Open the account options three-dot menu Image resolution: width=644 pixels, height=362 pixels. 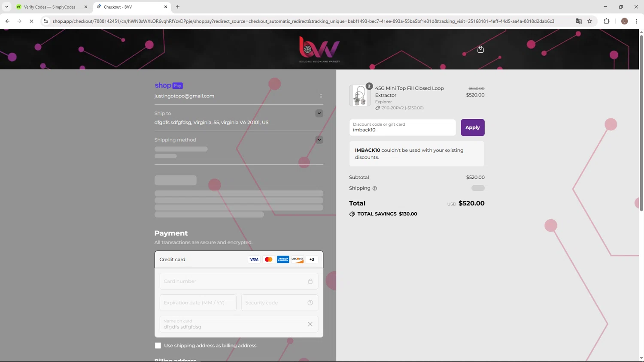point(321,96)
